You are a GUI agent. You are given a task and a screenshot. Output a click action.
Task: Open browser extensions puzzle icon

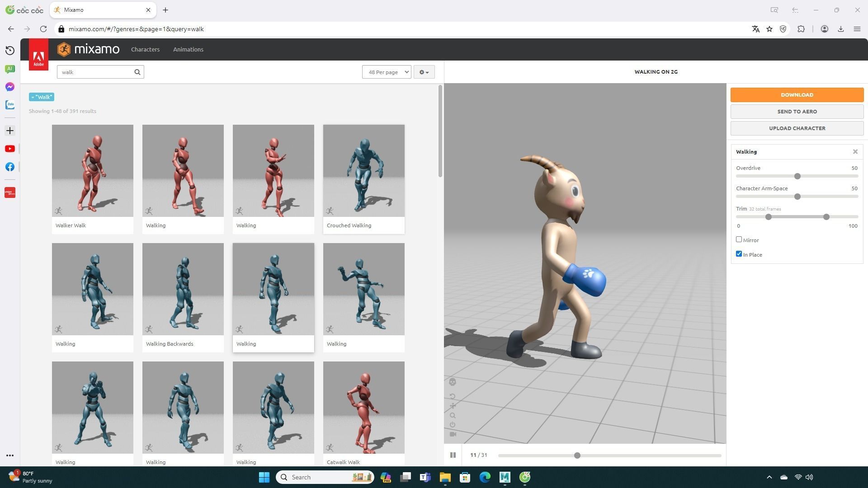click(801, 29)
